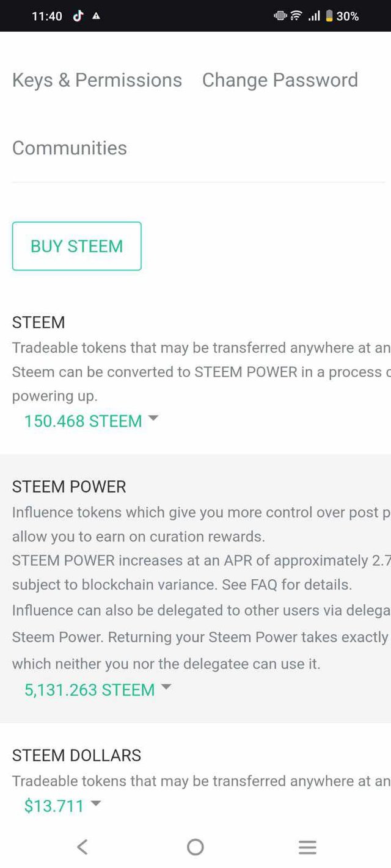Open the Keys & Permissions tab

pos(97,80)
